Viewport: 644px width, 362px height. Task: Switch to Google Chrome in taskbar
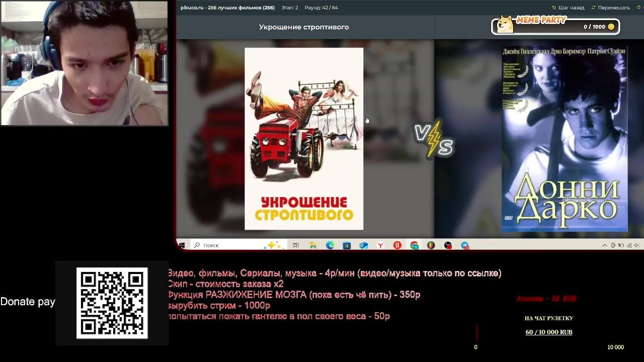click(414, 245)
